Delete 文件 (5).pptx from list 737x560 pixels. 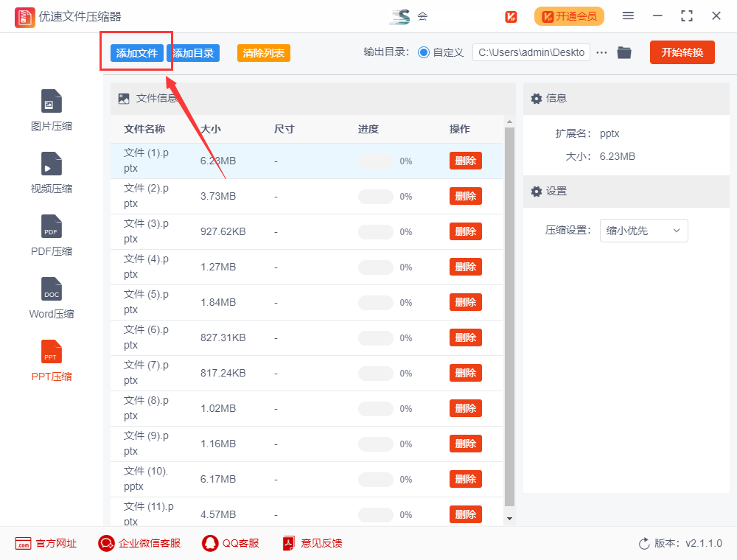coord(466,302)
